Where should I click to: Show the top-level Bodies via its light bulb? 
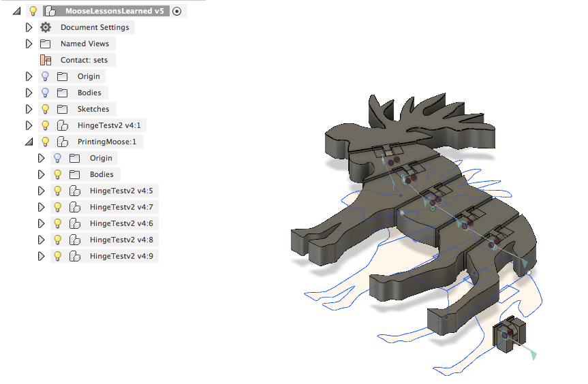click(x=46, y=93)
